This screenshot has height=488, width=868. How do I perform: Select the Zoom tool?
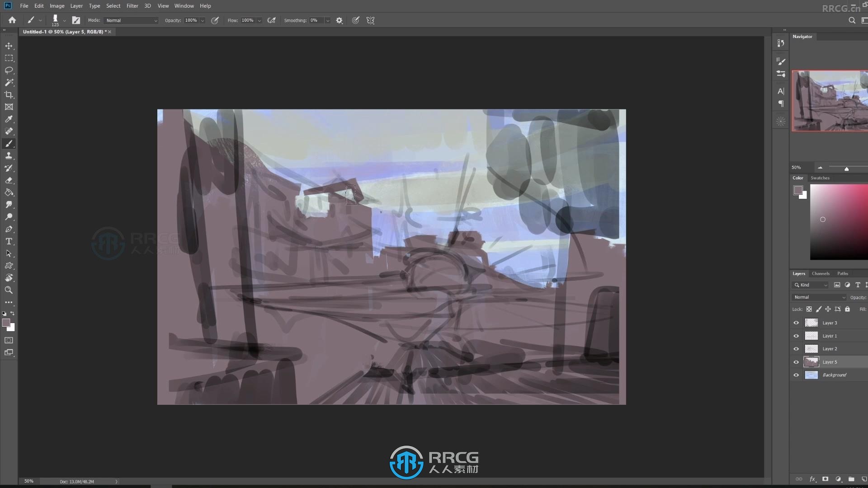(9, 290)
